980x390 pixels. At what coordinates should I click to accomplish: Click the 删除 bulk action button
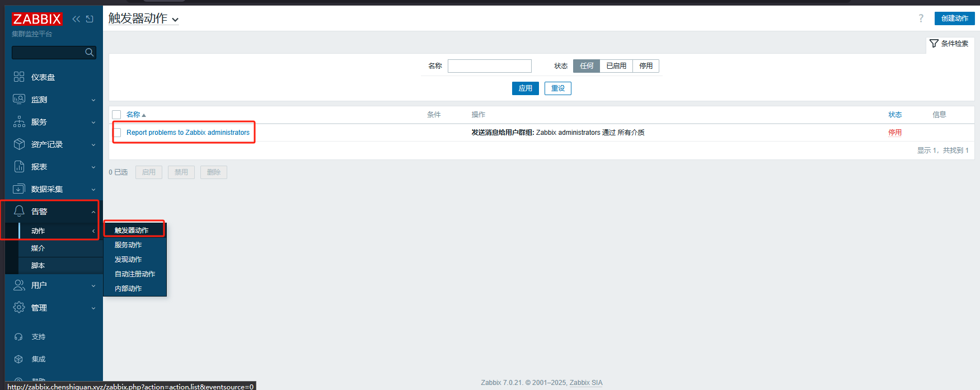pyautogui.click(x=214, y=172)
